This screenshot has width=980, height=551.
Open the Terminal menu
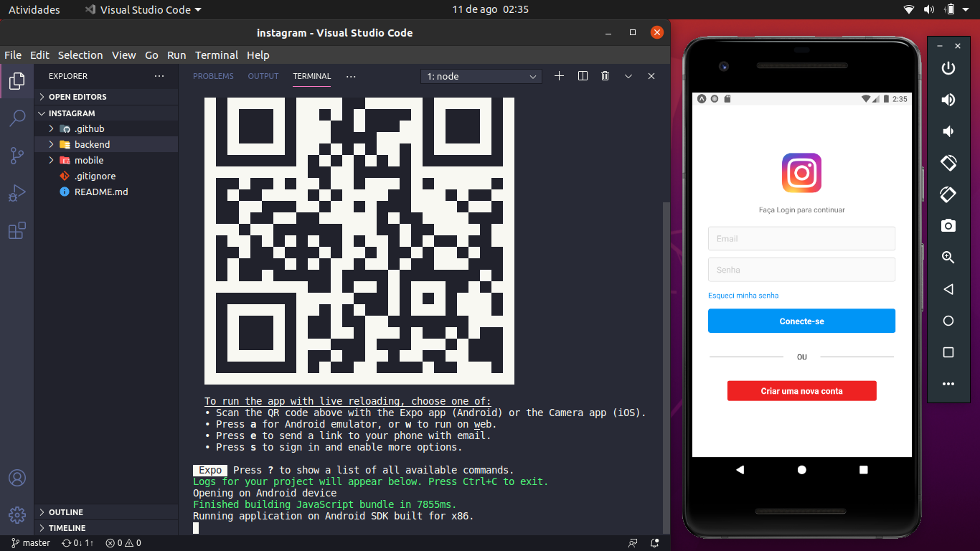(x=217, y=55)
